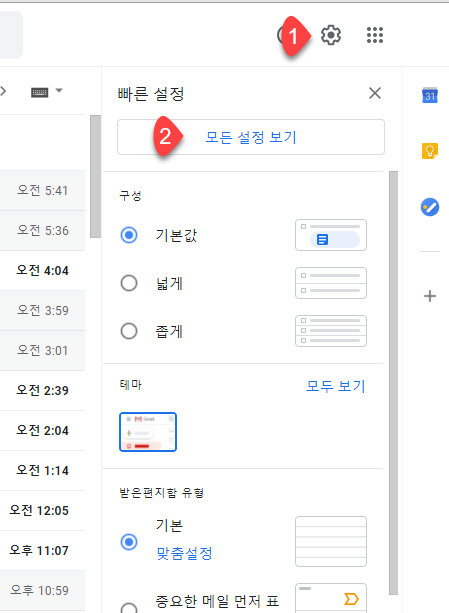Close the 빠른 설정 panel
Screen dimensions: 449x613
(x=375, y=93)
